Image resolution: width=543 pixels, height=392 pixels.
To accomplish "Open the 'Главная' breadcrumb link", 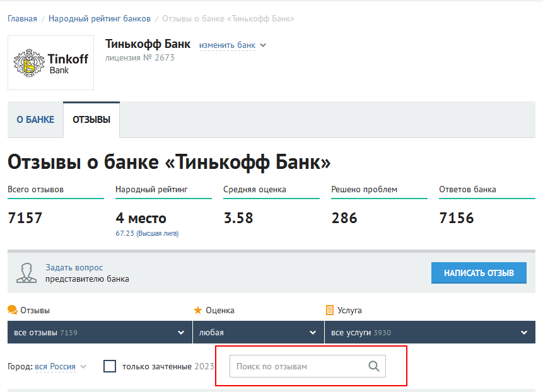I will click(22, 19).
